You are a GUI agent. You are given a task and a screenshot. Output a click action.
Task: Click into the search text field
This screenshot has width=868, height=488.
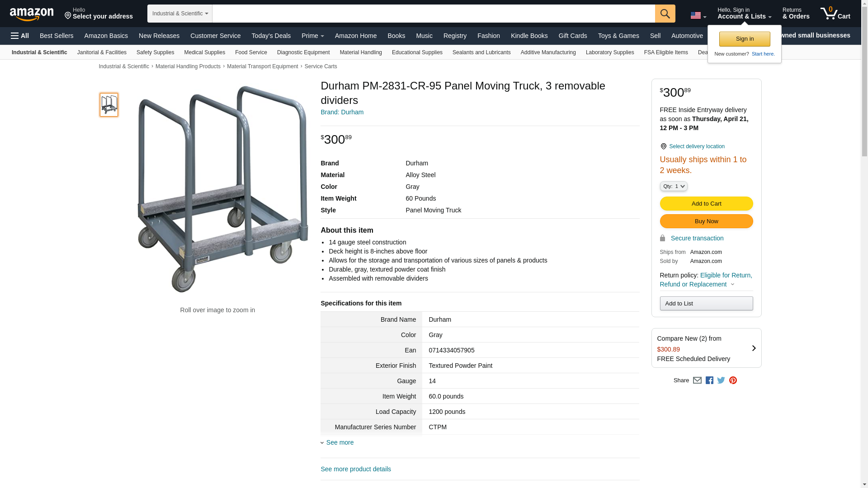(x=433, y=14)
